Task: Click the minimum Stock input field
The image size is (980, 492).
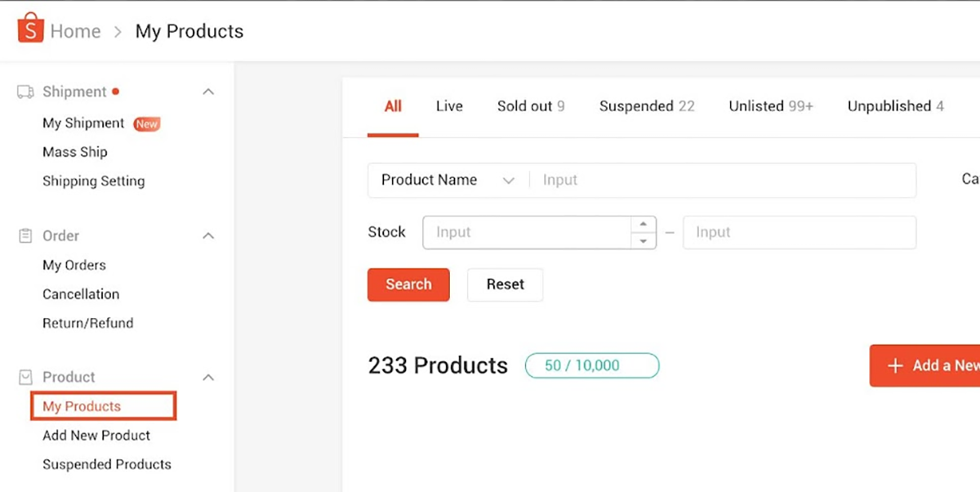Action: click(x=531, y=232)
